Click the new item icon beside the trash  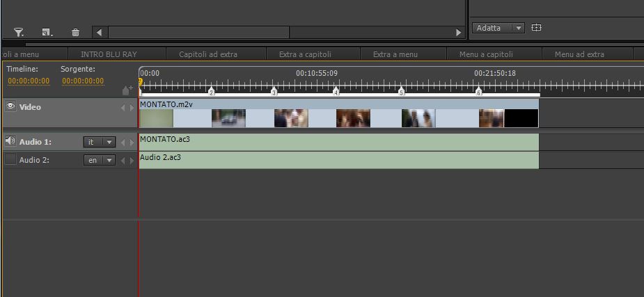tap(47, 33)
